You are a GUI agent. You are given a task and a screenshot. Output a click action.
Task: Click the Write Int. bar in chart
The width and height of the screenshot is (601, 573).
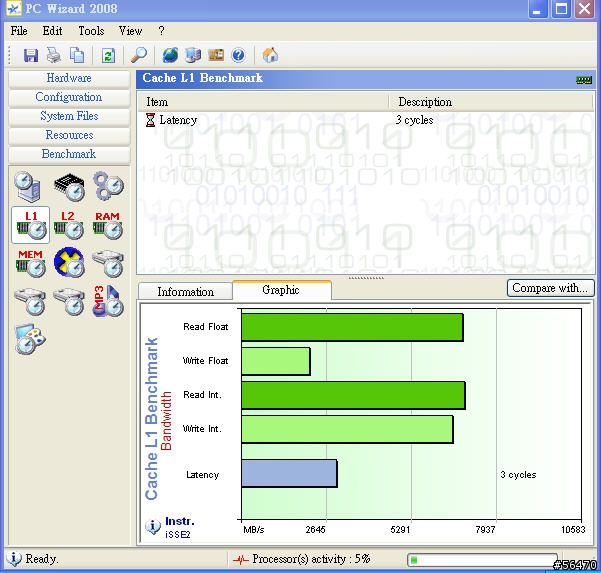[347, 429]
